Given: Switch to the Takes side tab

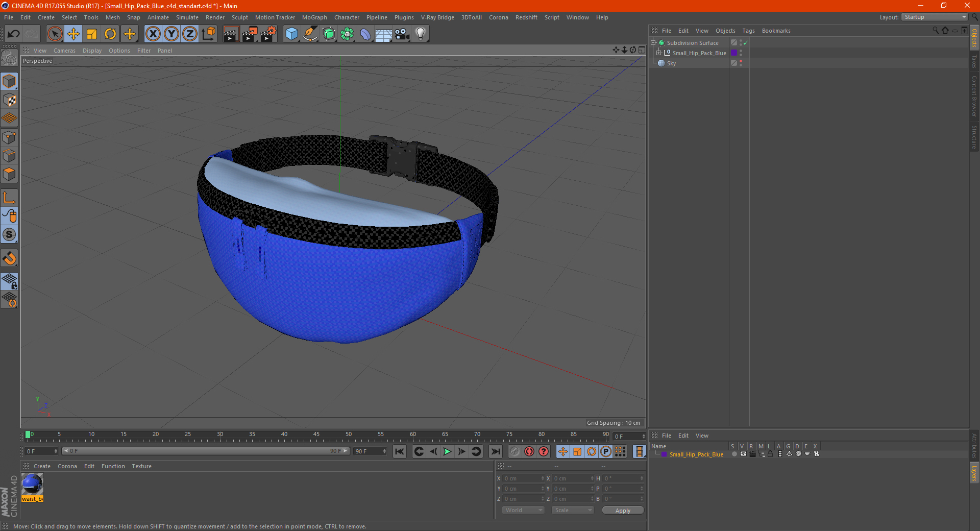Looking at the screenshot, I should [x=974, y=61].
